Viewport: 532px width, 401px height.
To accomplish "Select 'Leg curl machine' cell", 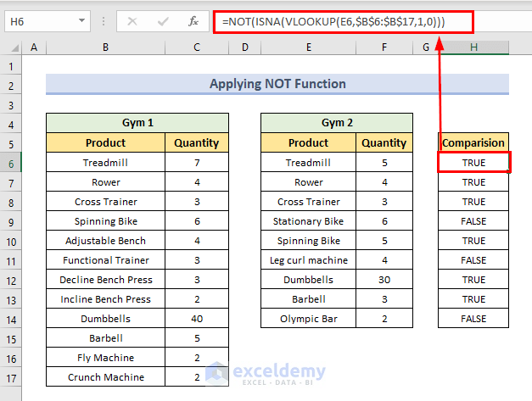I will click(x=308, y=260).
